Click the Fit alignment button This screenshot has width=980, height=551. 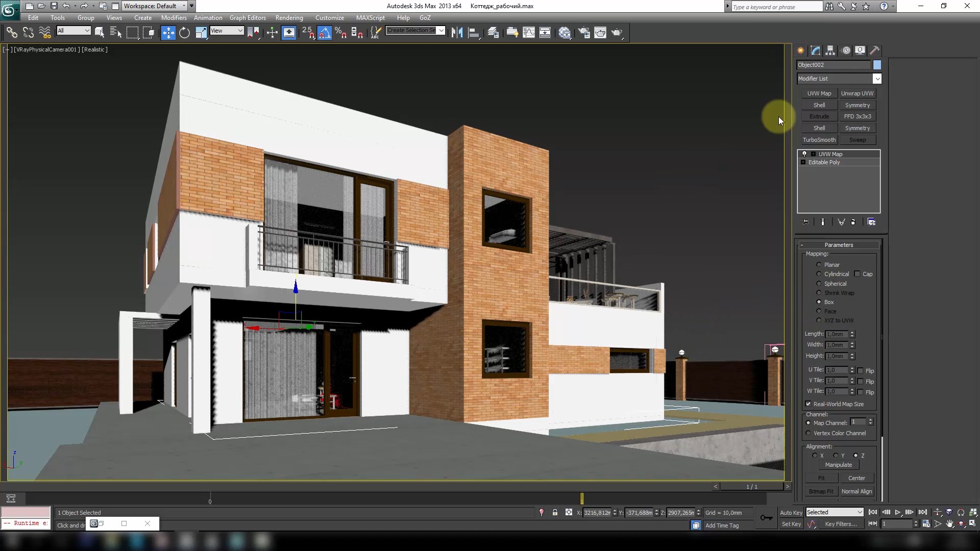(x=822, y=478)
